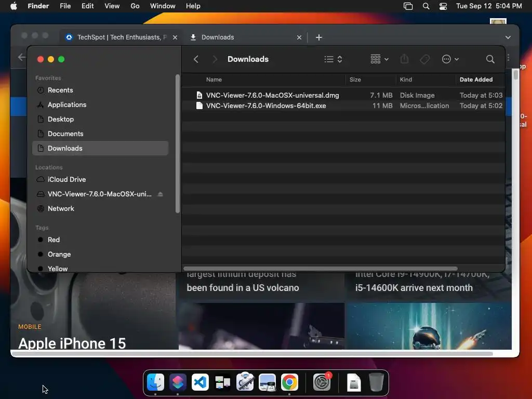Open the Go menu
Viewport: 532px width, 399px height.
[x=135, y=6]
